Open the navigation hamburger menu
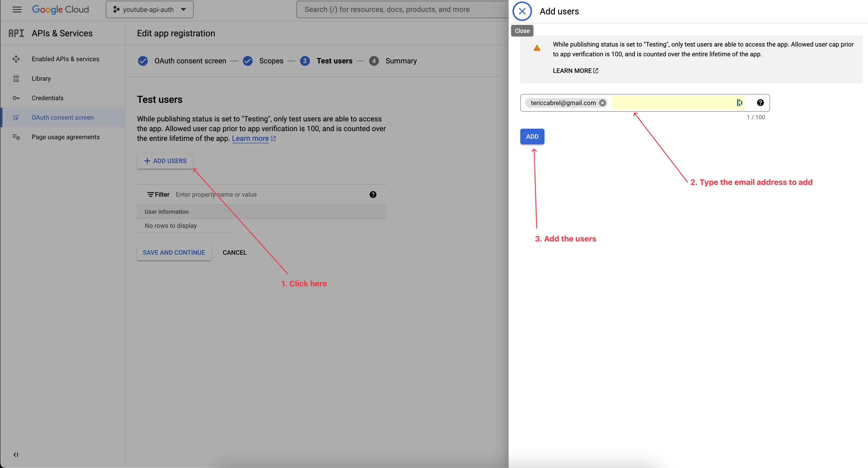The height and width of the screenshot is (468, 868). [17, 10]
